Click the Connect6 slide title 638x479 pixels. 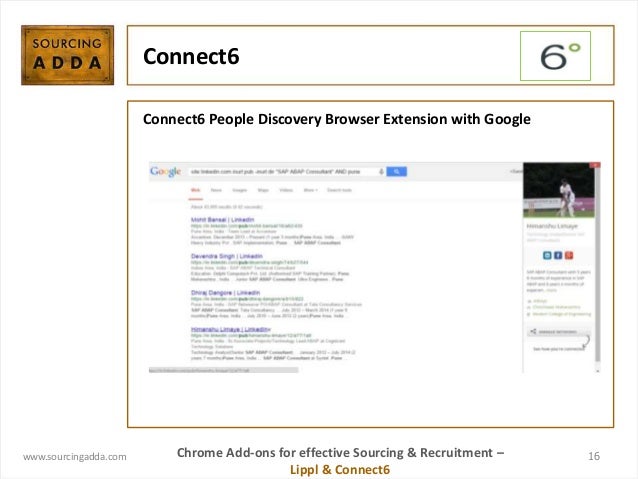191,56
